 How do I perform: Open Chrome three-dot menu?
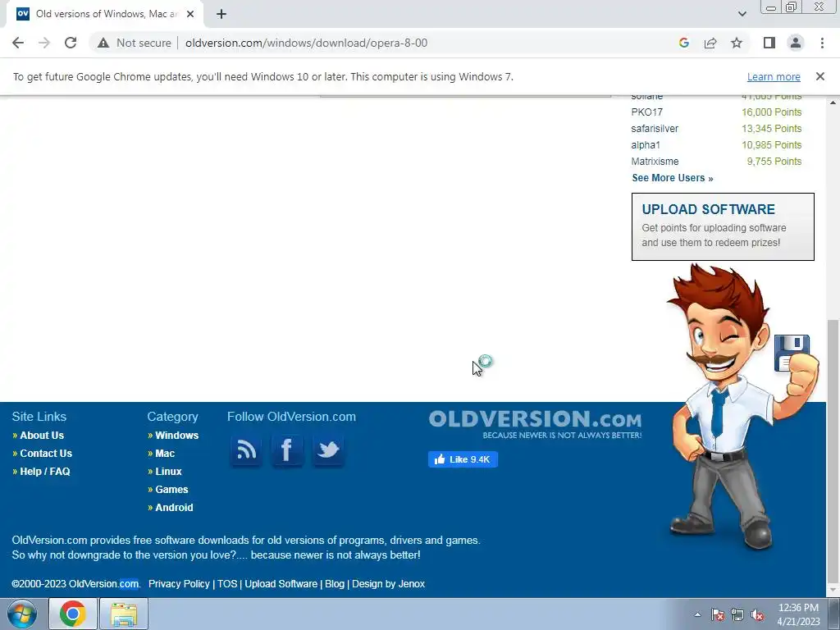(822, 43)
